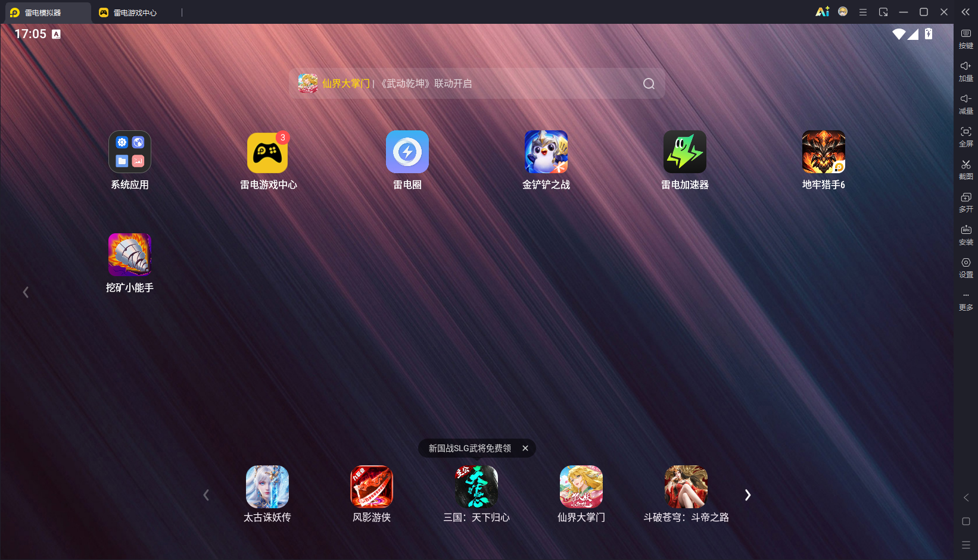Open the 雷电圈 app icon
This screenshot has height=560, width=978.
407,152
